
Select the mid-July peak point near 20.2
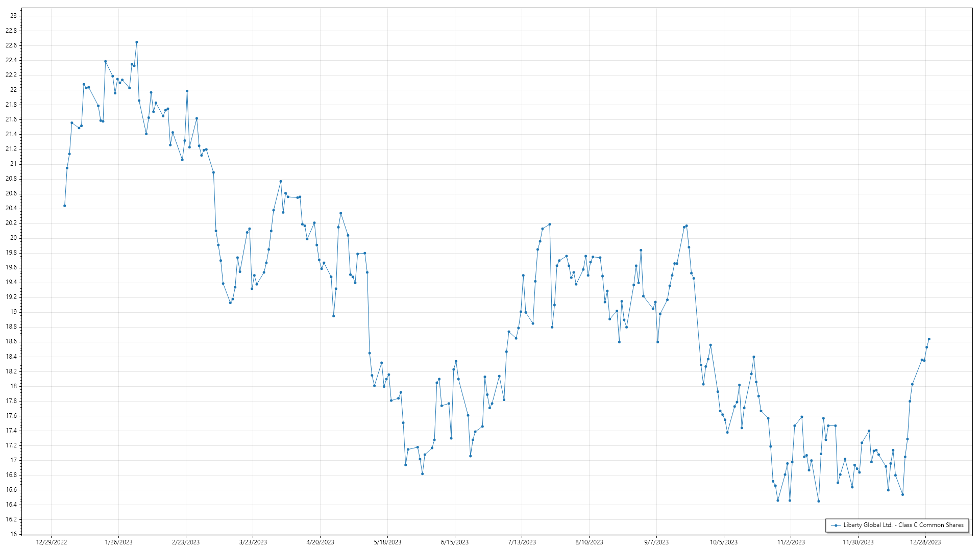point(550,224)
